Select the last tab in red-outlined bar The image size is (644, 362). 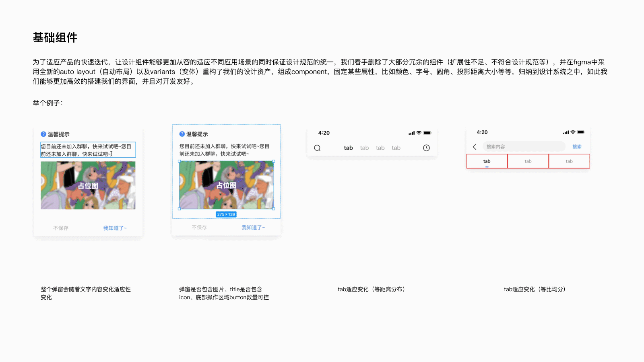tap(569, 161)
